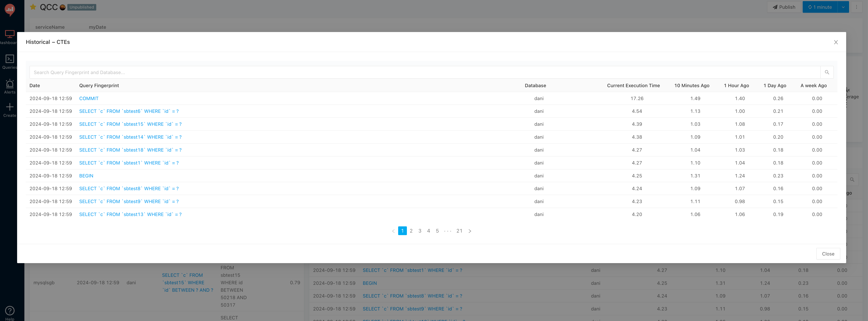Screen dimensions: 868x321
Task: Open the sbtest9 SELECT query link in modal
Action: click(129, 201)
